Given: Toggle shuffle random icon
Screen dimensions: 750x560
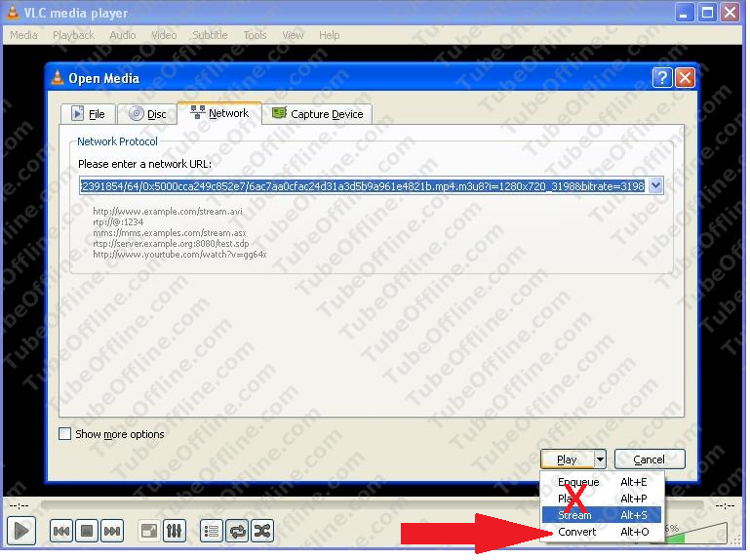Looking at the screenshot, I should 262,531.
